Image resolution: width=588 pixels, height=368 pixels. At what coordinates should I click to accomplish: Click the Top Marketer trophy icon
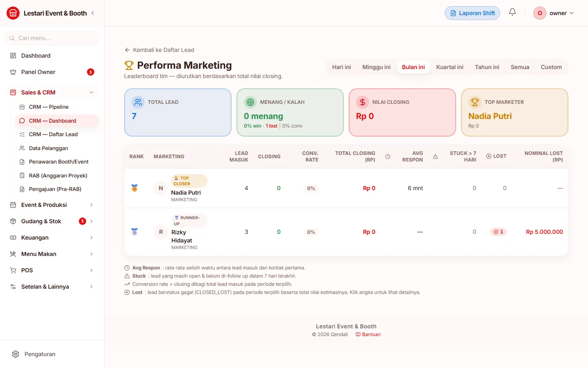pyautogui.click(x=475, y=102)
